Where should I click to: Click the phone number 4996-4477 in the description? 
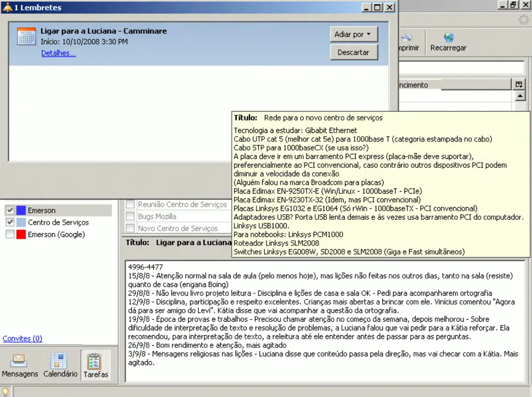tap(146, 267)
